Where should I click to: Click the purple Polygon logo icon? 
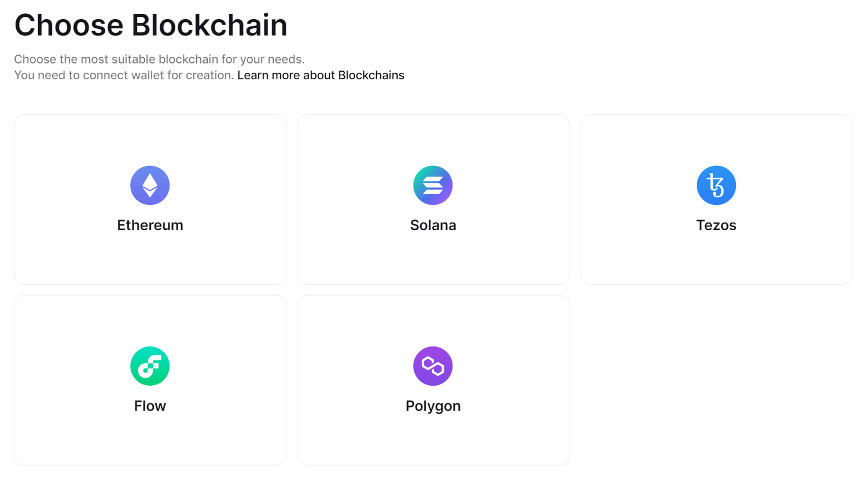[x=433, y=366]
